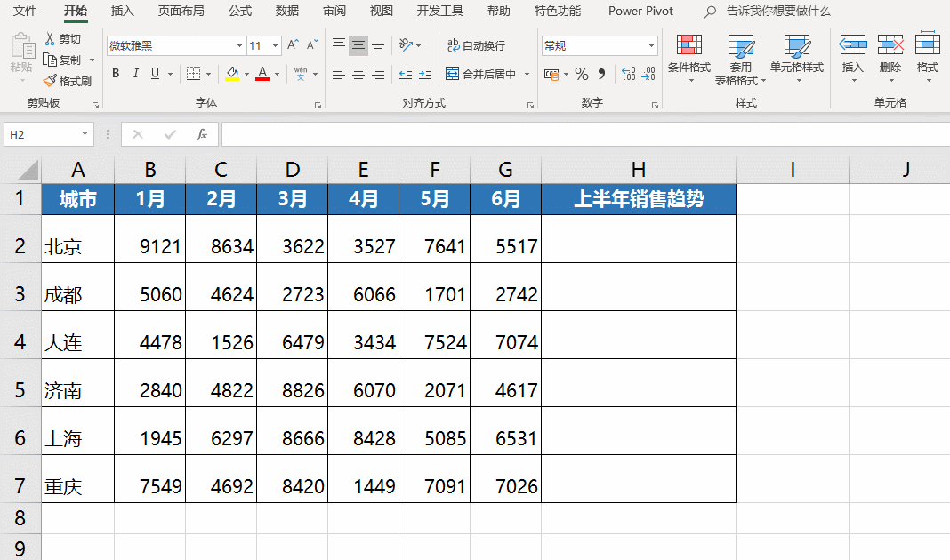Open Conditional Formatting (条件格式)
Image resolution: width=950 pixels, height=560 pixels.
tap(688, 58)
